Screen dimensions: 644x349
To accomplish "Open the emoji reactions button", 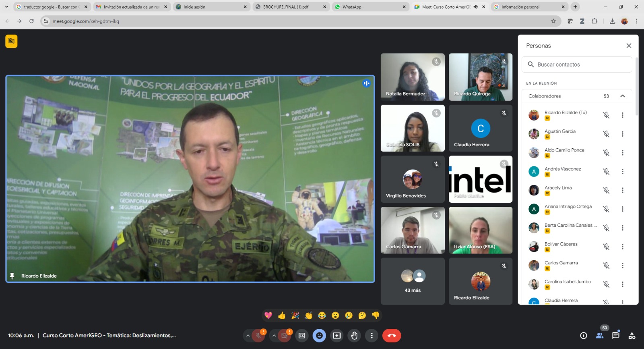I will pyautogui.click(x=319, y=335).
